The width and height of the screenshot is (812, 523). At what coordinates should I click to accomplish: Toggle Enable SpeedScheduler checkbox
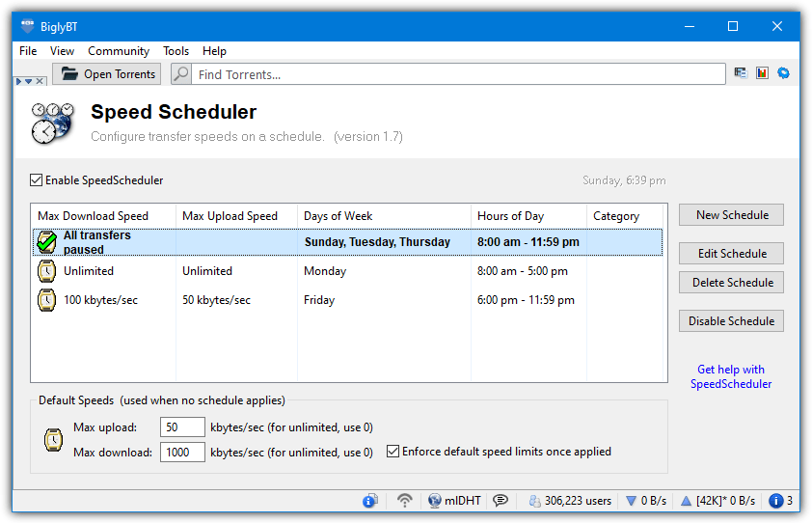[x=36, y=180]
